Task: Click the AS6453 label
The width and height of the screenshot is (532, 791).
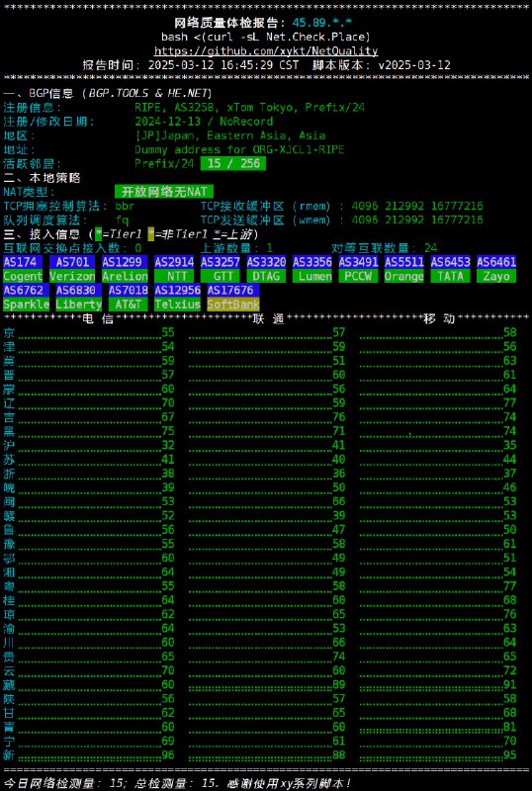Action: pyautogui.click(x=450, y=262)
